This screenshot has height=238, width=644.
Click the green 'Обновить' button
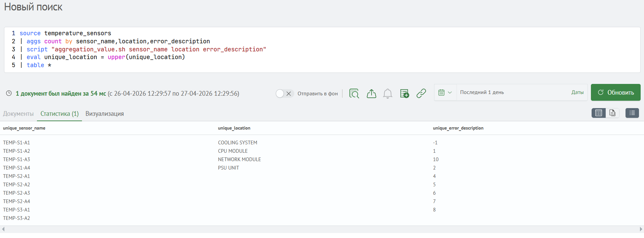(x=616, y=92)
